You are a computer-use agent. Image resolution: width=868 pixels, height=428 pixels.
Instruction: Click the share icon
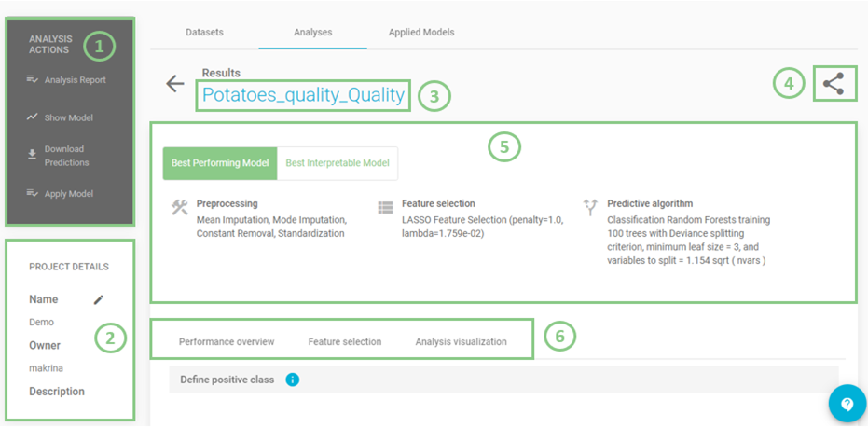click(x=834, y=84)
